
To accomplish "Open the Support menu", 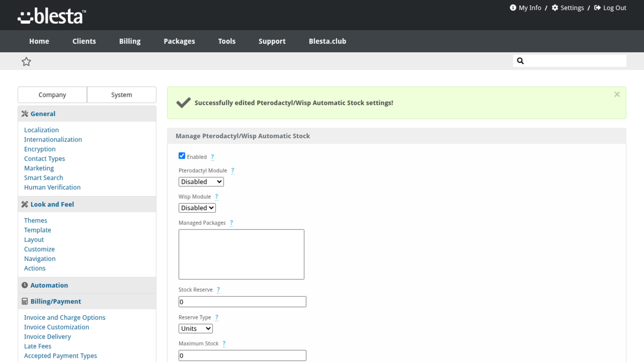I will pos(272,41).
